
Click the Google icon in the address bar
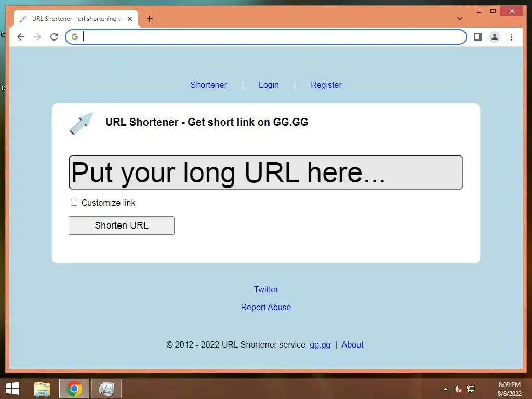coord(75,37)
